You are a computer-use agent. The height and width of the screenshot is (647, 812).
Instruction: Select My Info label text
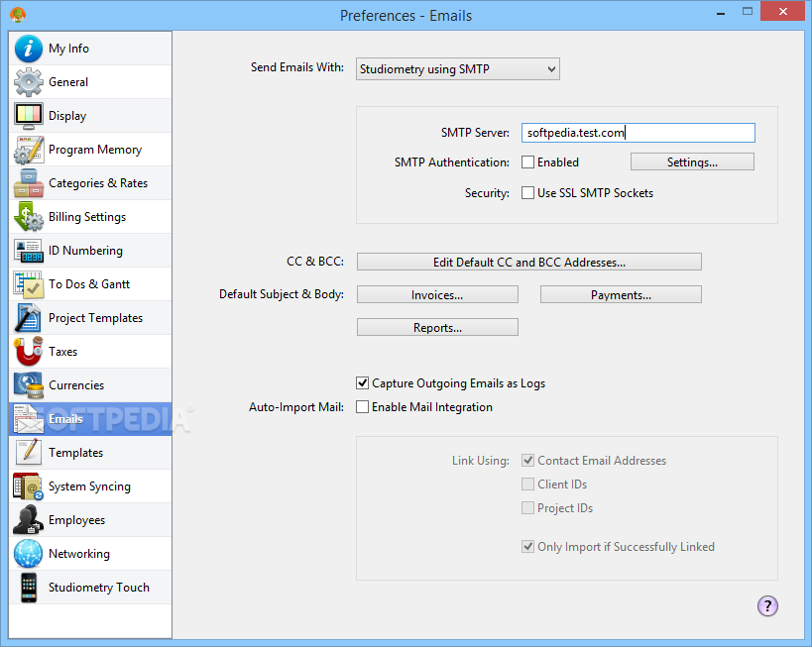pos(68,49)
